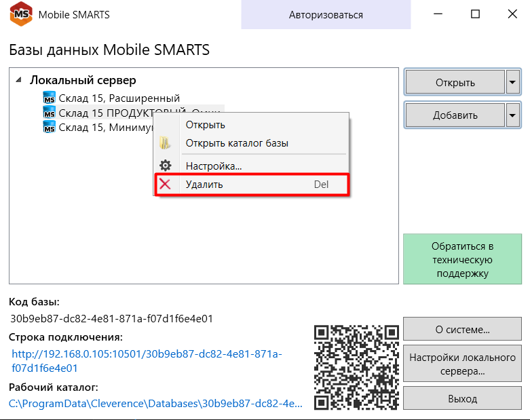
Task: Click the green Обратиться в техническую поддержку button
Action: coord(462,259)
